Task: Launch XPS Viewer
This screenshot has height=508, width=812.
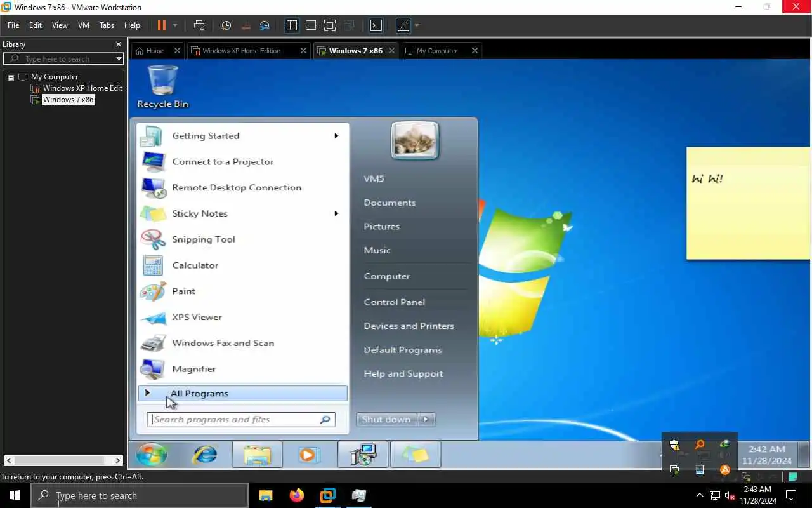Action: click(242, 317)
